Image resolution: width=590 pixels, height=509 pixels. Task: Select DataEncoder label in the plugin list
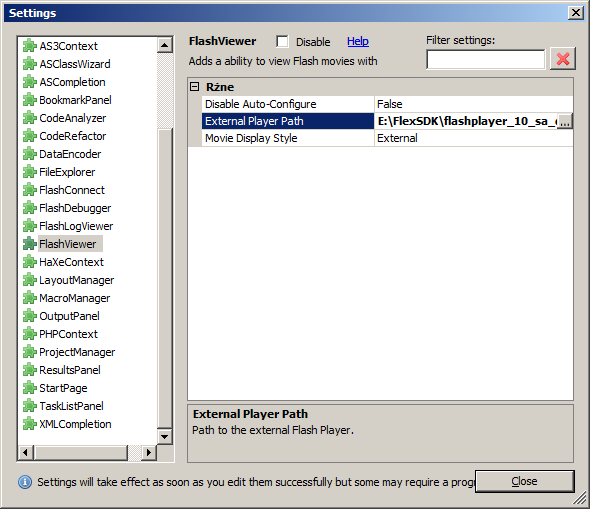70,154
